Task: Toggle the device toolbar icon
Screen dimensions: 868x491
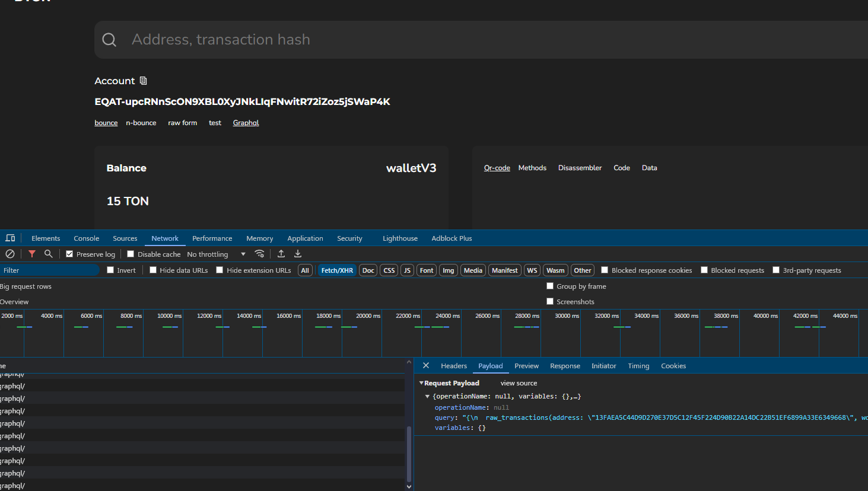Action: pos(10,238)
